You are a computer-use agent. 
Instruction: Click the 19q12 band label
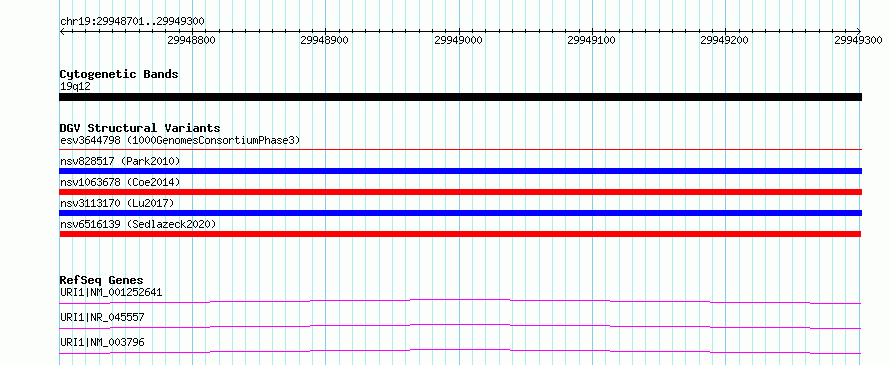[75, 86]
